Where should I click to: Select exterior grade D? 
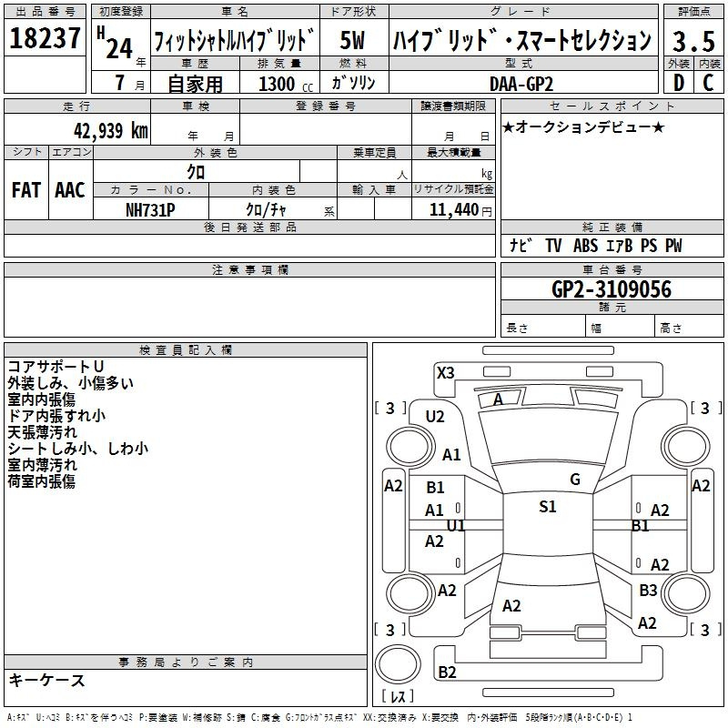[679, 83]
